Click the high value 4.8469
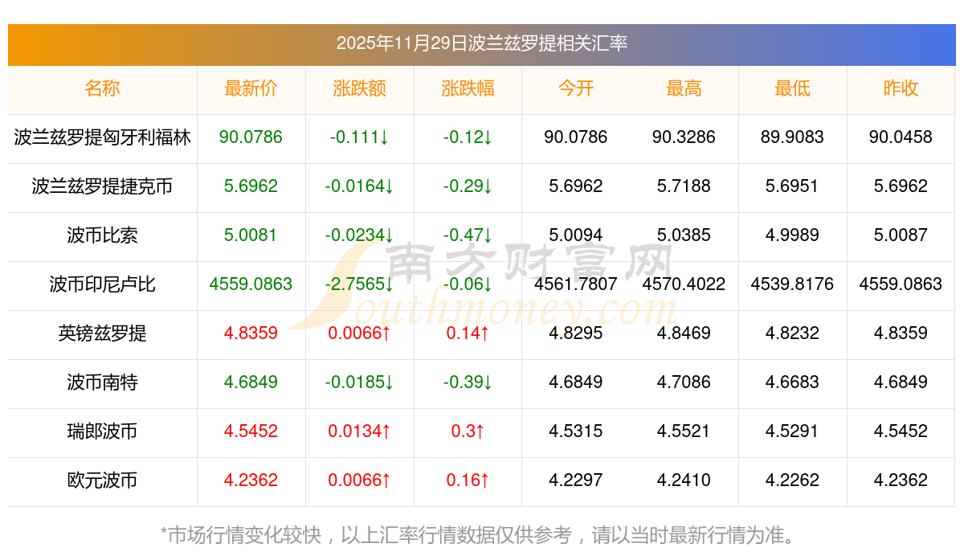964x560 pixels. click(684, 333)
